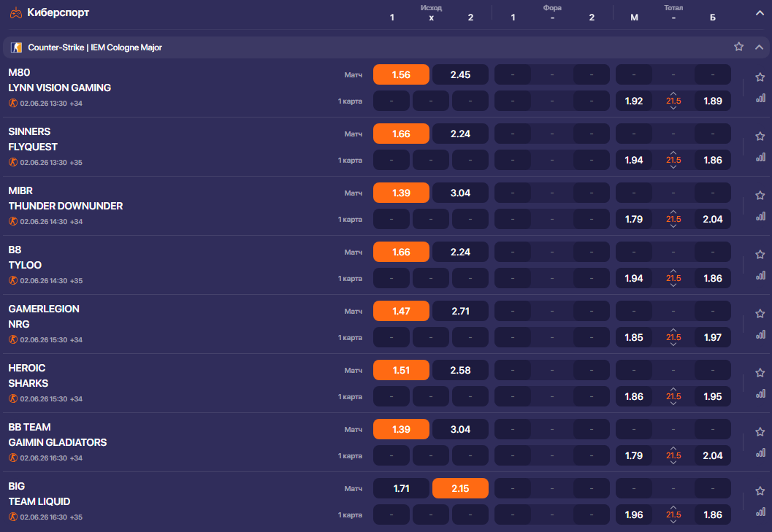The height and width of the screenshot is (532, 772).
Task: Star the Sinners vs FlyQuest match
Action: pos(760,136)
